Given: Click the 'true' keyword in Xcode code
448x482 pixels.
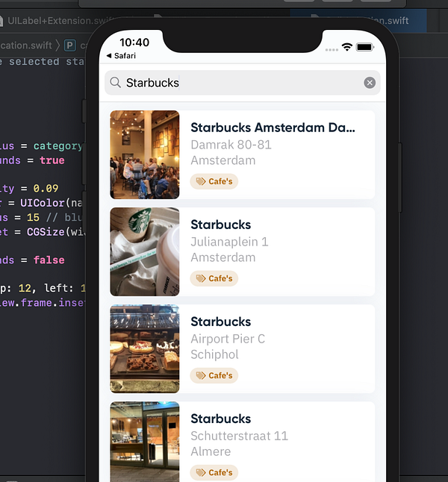Looking at the screenshot, I should (x=52, y=160).
